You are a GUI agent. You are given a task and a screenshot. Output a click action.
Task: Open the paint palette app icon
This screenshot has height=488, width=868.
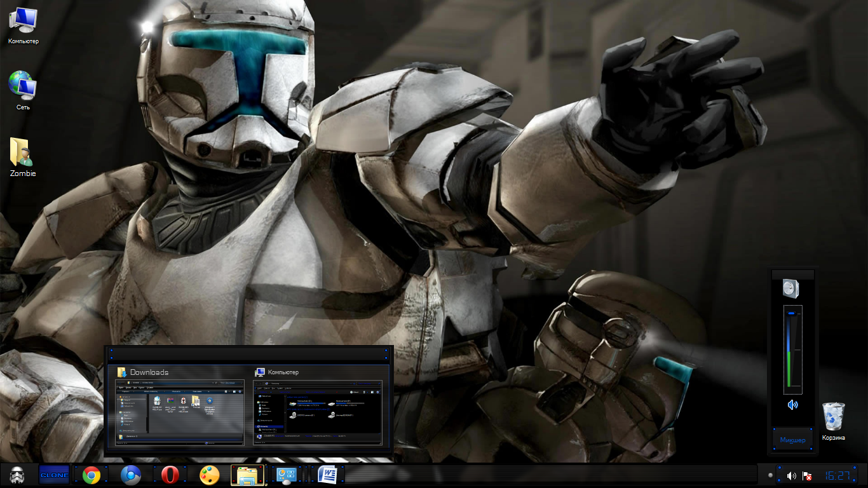pyautogui.click(x=209, y=475)
